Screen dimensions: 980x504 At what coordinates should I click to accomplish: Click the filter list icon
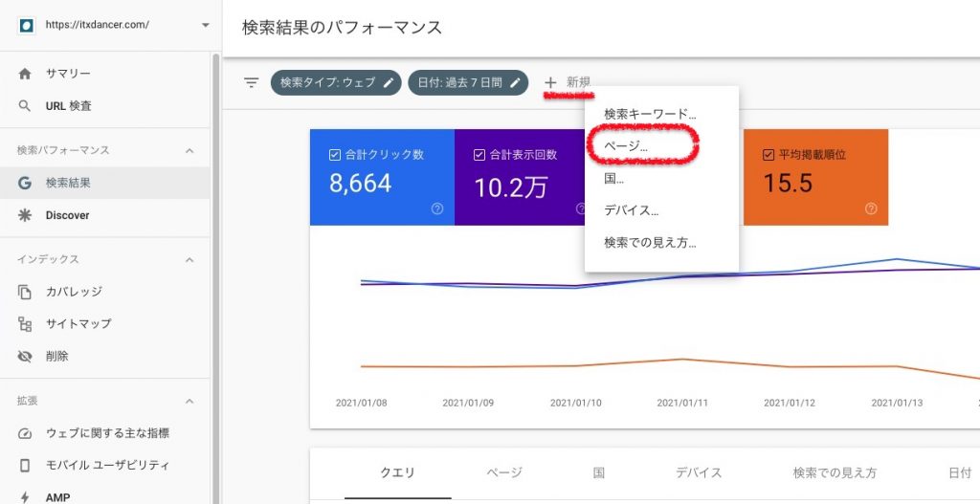click(251, 83)
